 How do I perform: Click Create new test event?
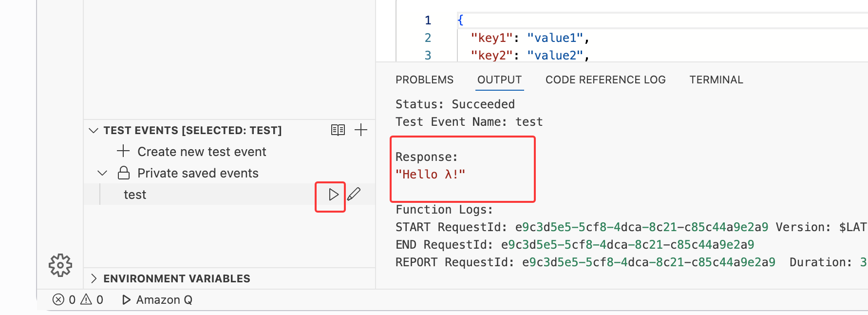tap(201, 152)
